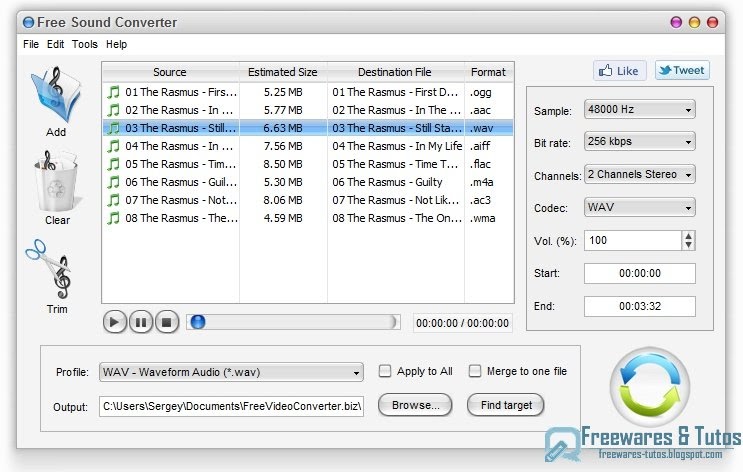Click the Add files icon
This screenshot has height=472, width=743.
pos(56,95)
